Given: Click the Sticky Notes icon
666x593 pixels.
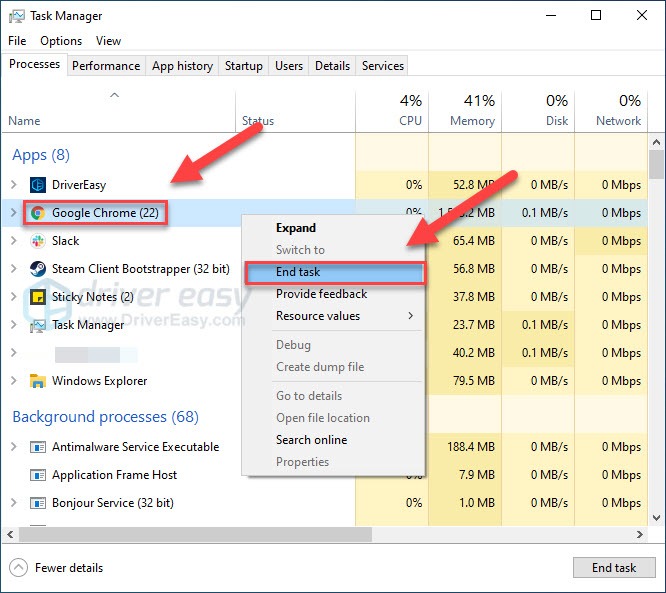Looking at the screenshot, I should point(38,297).
